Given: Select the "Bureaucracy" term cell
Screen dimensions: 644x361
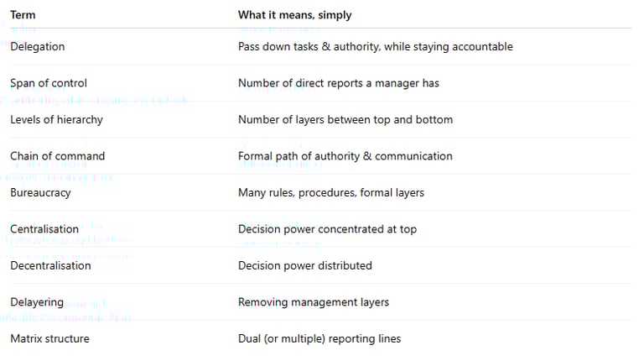Looking at the screenshot, I should click(x=40, y=192).
